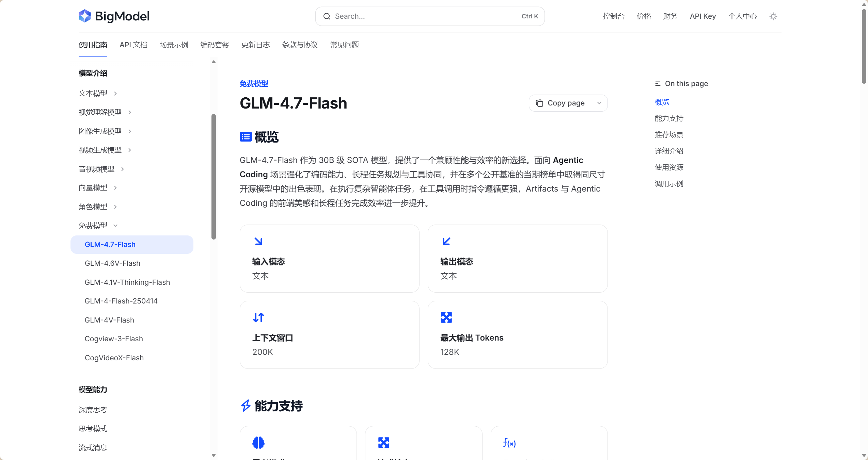Open CogVideoX-Flash in the sidebar
This screenshot has height=460, width=868.
(114, 358)
